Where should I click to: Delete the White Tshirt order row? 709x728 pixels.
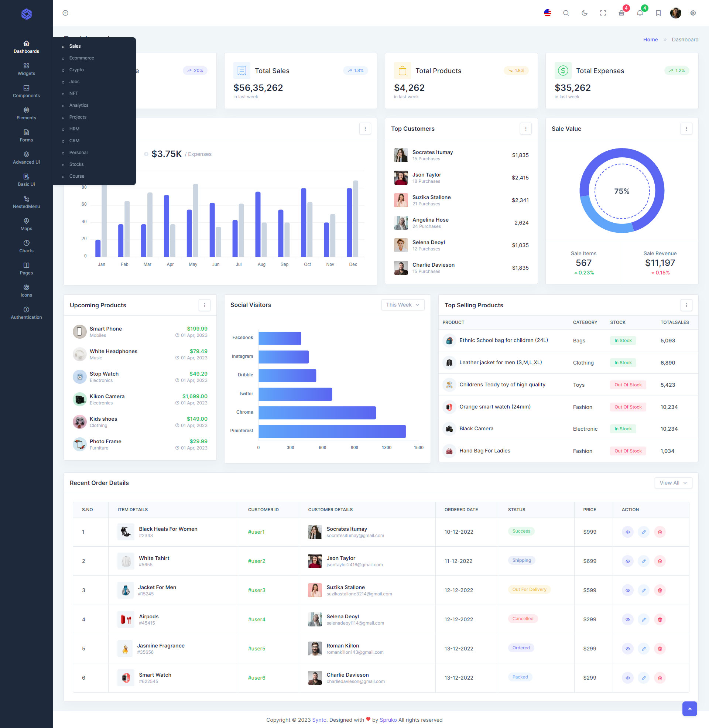(x=660, y=561)
